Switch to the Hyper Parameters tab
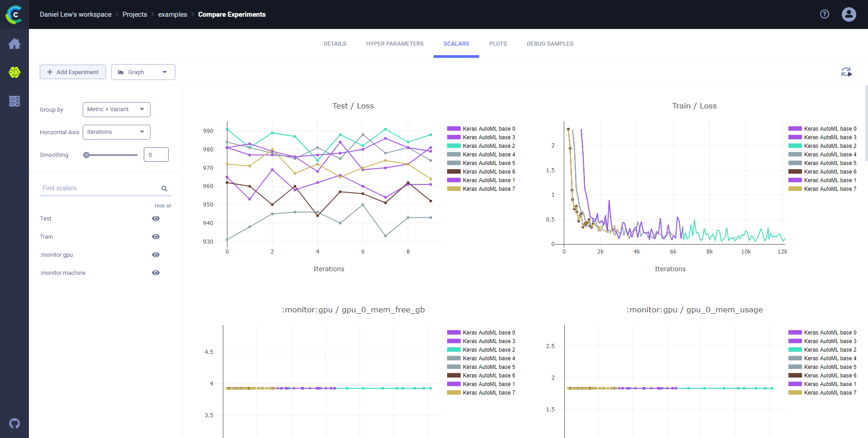The height and width of the screenshot is (438, 868). [x=395, y=44]
